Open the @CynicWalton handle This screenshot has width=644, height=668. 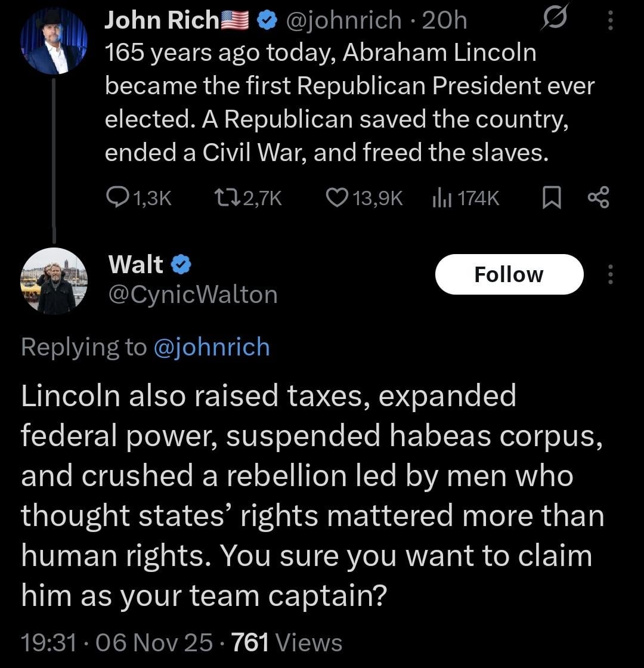tap(193, 294)
